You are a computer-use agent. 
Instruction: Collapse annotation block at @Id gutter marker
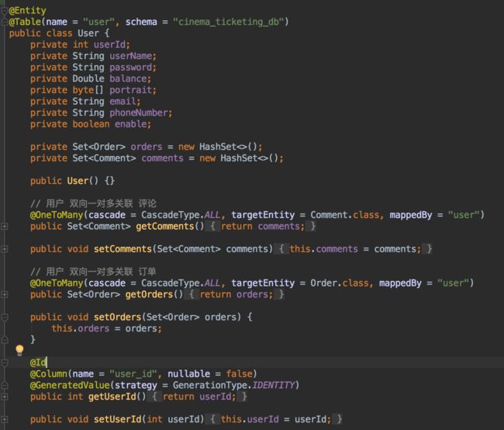pyautogui.click(x=5, y=362)
